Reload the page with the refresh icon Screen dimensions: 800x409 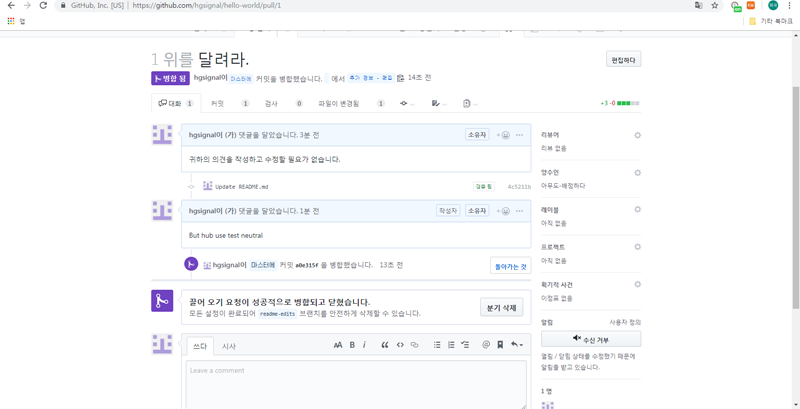click(x=43, y=6)
